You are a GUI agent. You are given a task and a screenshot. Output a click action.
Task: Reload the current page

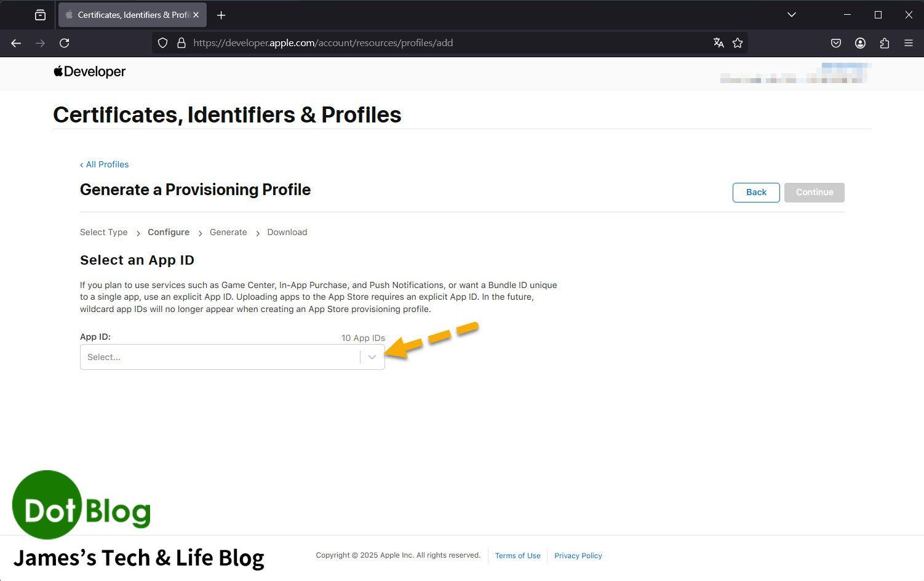coord(64,43)
